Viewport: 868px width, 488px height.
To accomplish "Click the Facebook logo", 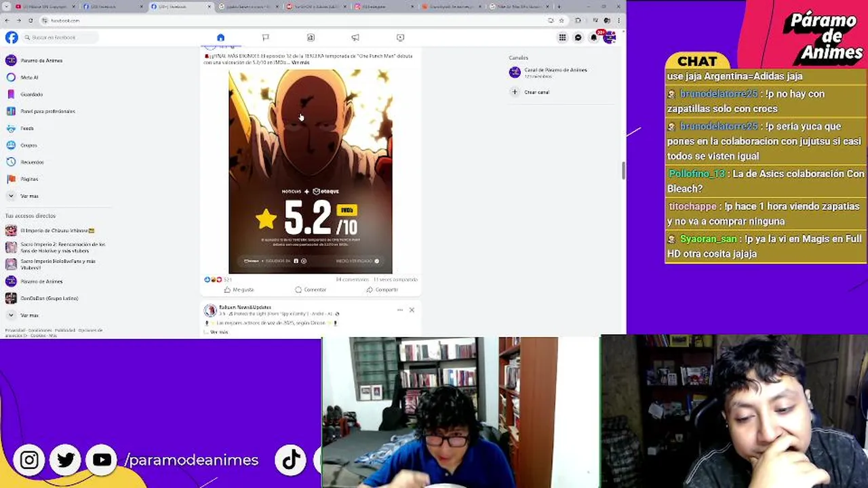I will pos(11,37).
